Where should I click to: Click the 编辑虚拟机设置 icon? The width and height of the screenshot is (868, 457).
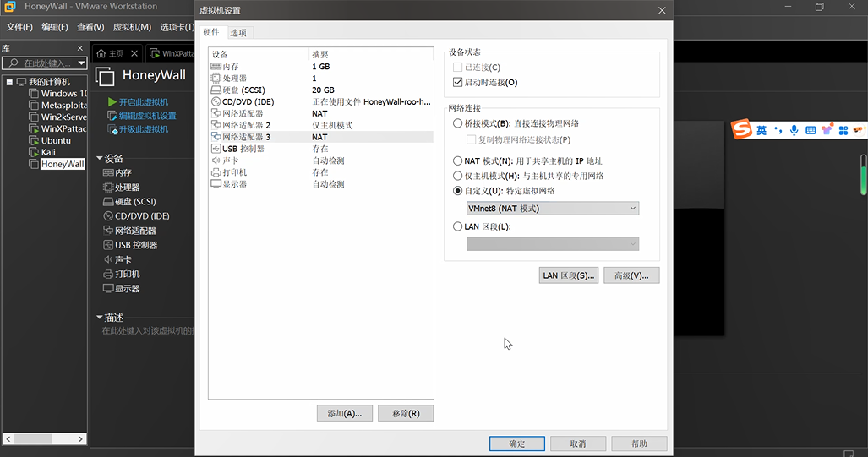112,116
